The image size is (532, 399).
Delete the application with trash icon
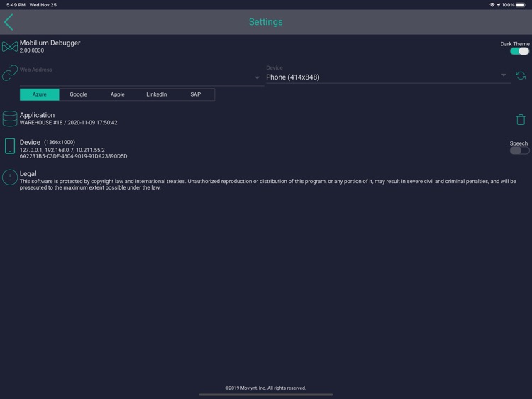[521, 119]
